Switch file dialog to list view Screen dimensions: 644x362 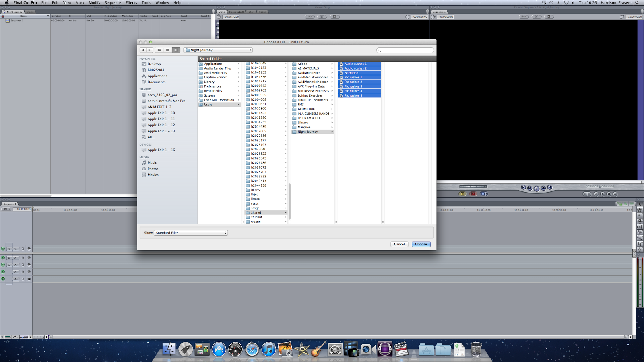pyautogui.click(x=168, y=50)
